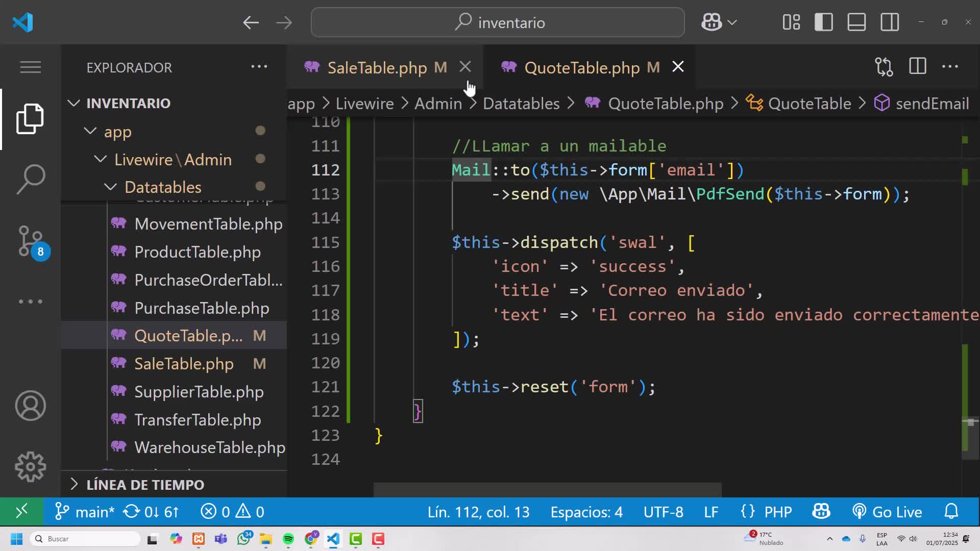Show additional views ellipsis in activity bar
Screen dimensions: 980x551
tap(30, 302)
